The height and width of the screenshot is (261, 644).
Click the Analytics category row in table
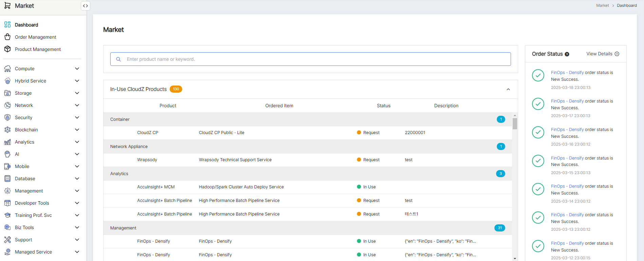308,174
